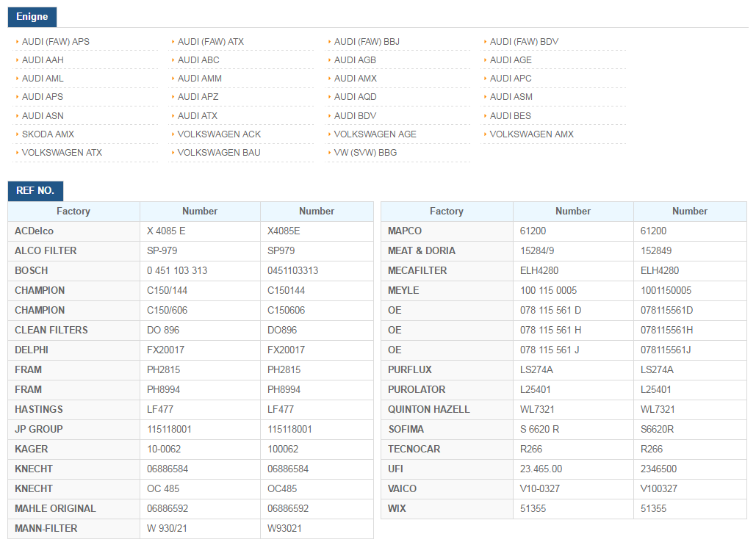Click the PURFLUX factory cell
The image size is (756, 545).
pyautogui.click(x=447, y=369)
